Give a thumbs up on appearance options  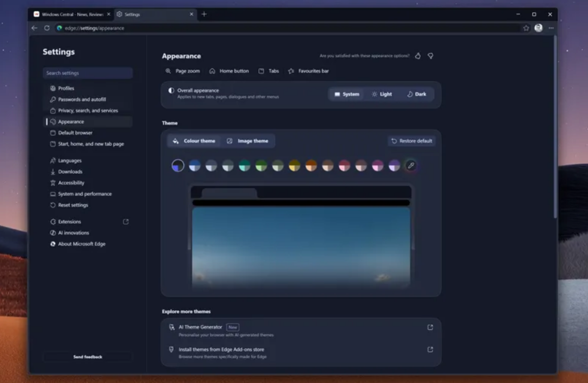click(x=418, y=55)
